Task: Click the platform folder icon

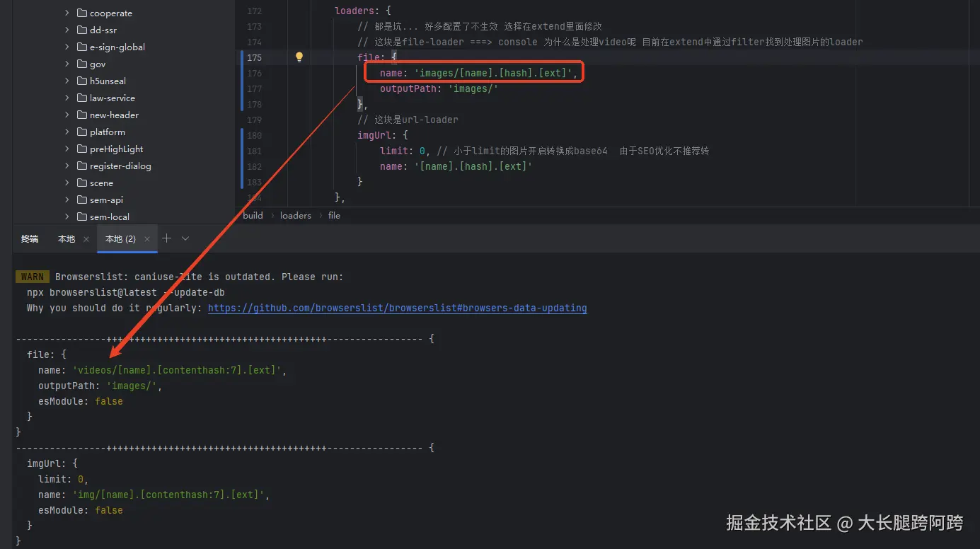Action: point(81,132)
